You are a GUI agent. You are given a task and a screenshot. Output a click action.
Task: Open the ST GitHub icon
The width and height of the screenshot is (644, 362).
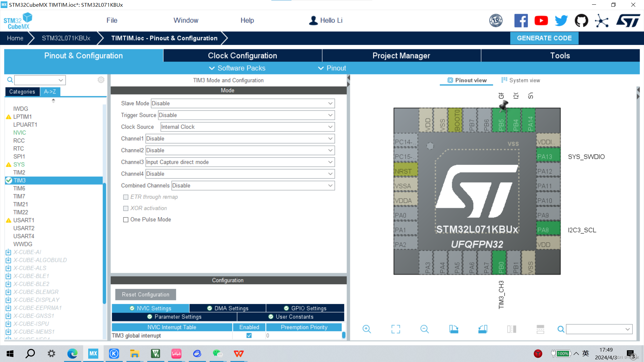click(x=581, y=21)
